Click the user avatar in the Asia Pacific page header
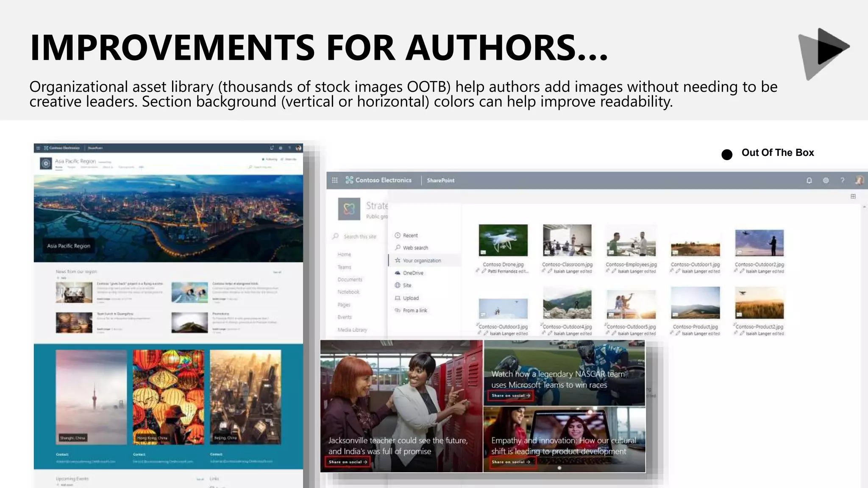The width and height of the screenshot is (868, 488). [x=298, y=148]
